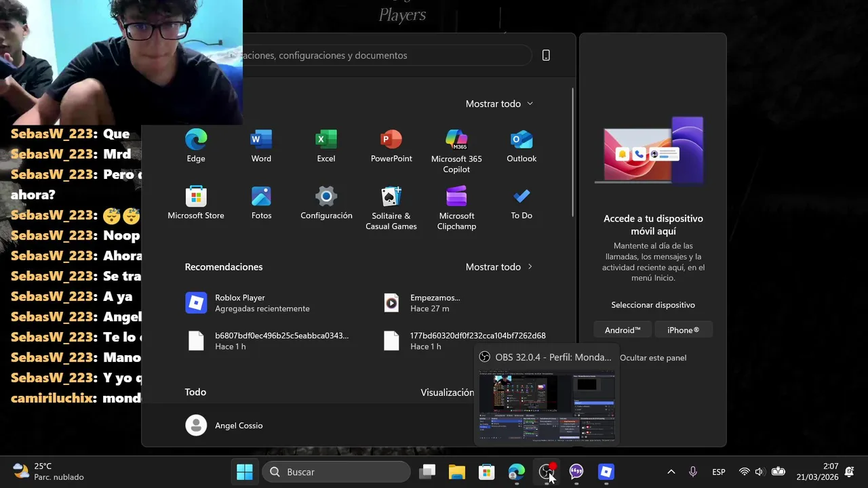This screenshot has width=868, height=488.
Task: Expand hidden system tray icons chevron
Action: [671, 472]
